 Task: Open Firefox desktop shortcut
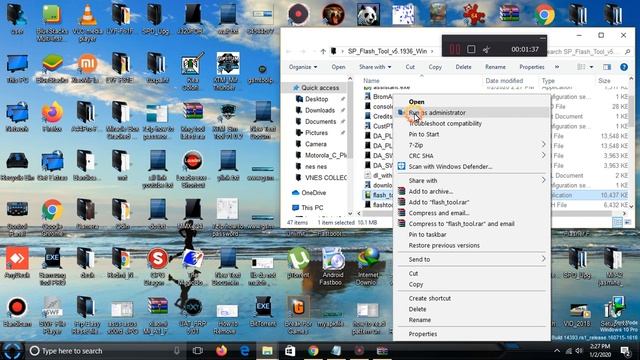tap(52, 117)
